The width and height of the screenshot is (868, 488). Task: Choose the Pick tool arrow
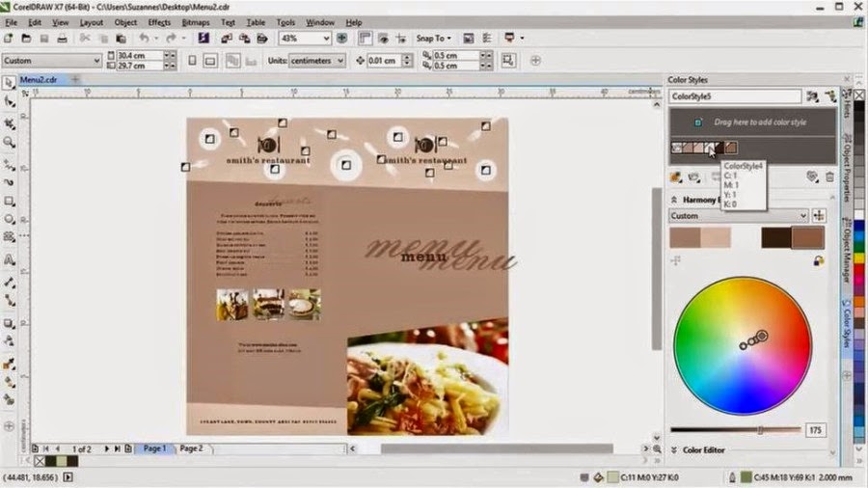pos(9,83)
